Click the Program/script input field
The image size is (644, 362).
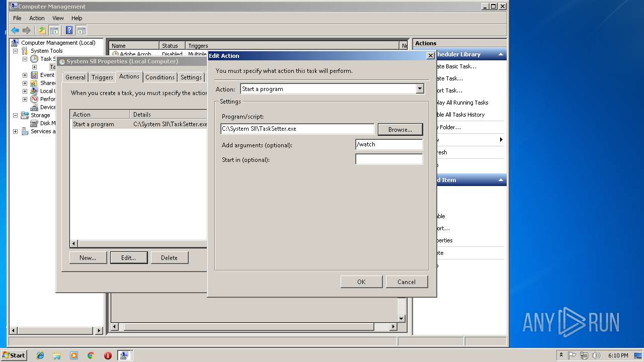point(297,129)
